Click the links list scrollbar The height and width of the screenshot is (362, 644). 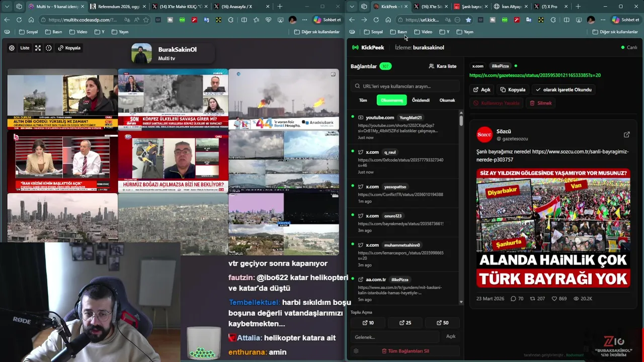click(x=461, y=121)
